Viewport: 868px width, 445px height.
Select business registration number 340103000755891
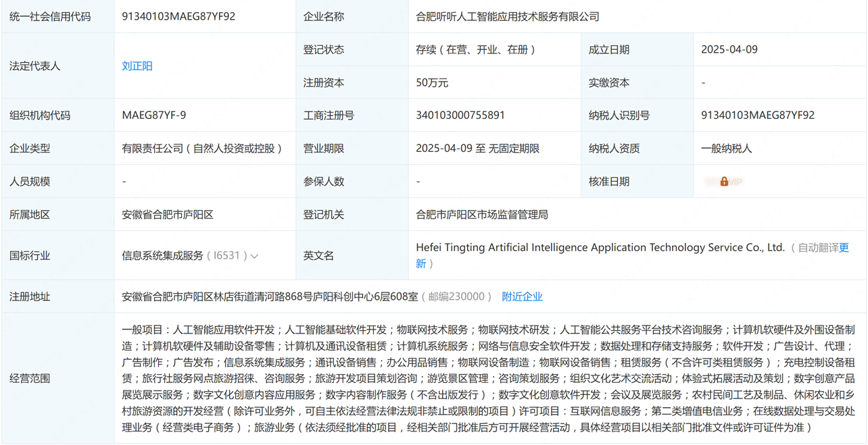[x=460, y=115]
